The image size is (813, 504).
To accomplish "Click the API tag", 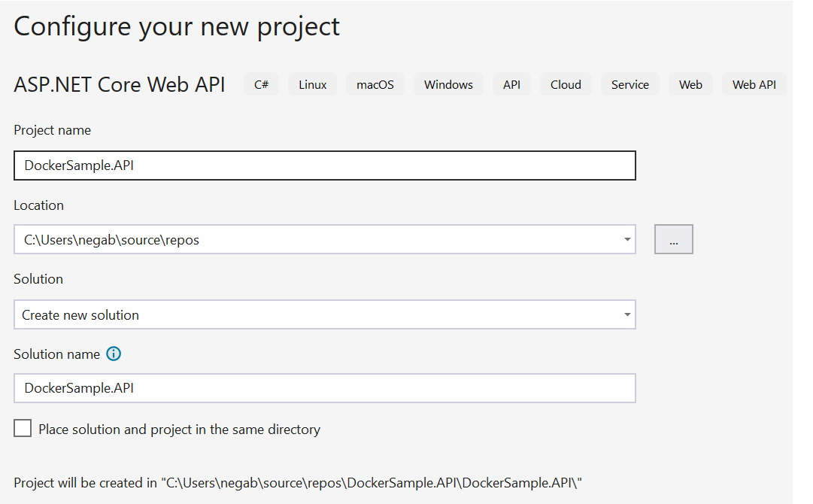I will (x=511, y=84).
